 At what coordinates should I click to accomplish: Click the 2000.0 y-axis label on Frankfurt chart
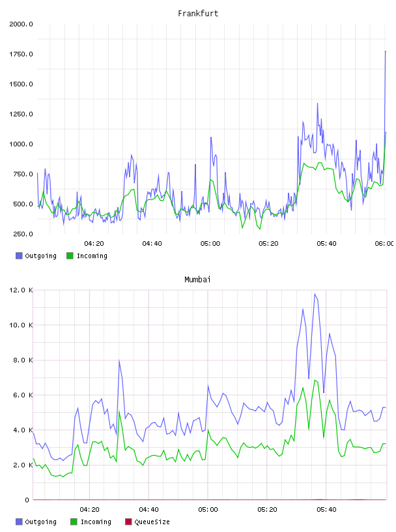click(x=21, y=24)
